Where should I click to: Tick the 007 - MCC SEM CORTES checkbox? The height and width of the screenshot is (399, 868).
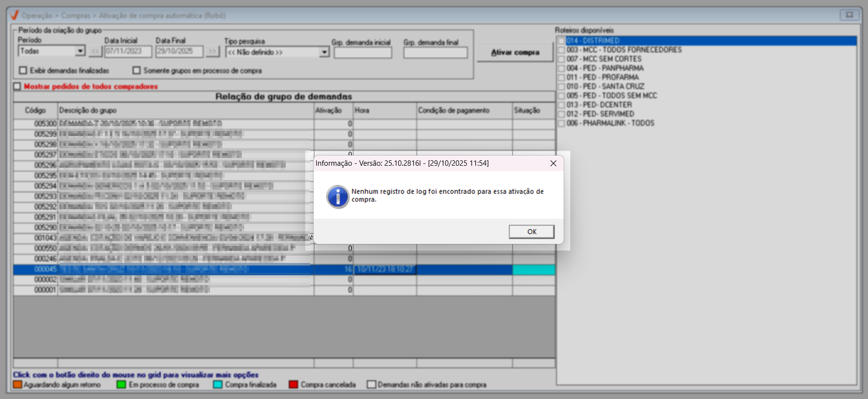coord(562,59)
